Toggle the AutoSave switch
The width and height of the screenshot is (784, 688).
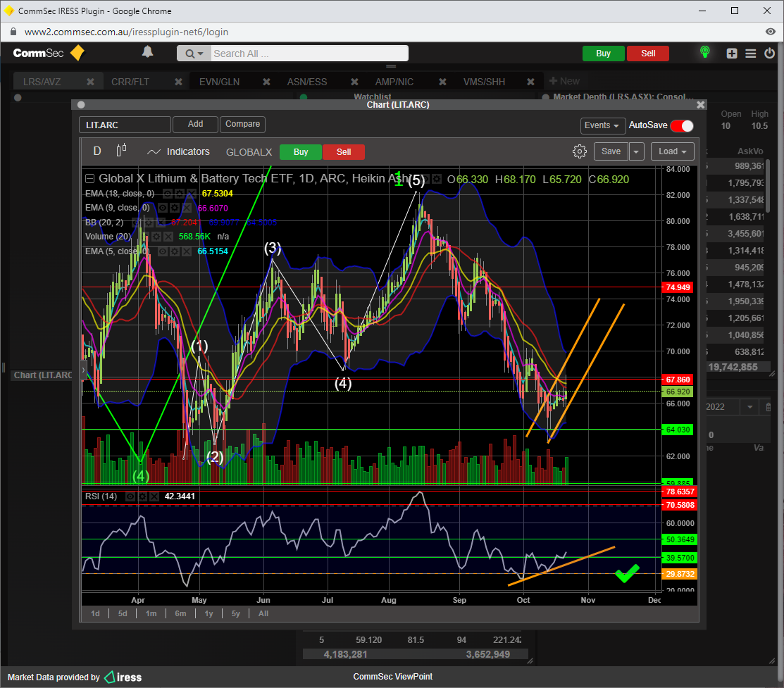[682, 125]
